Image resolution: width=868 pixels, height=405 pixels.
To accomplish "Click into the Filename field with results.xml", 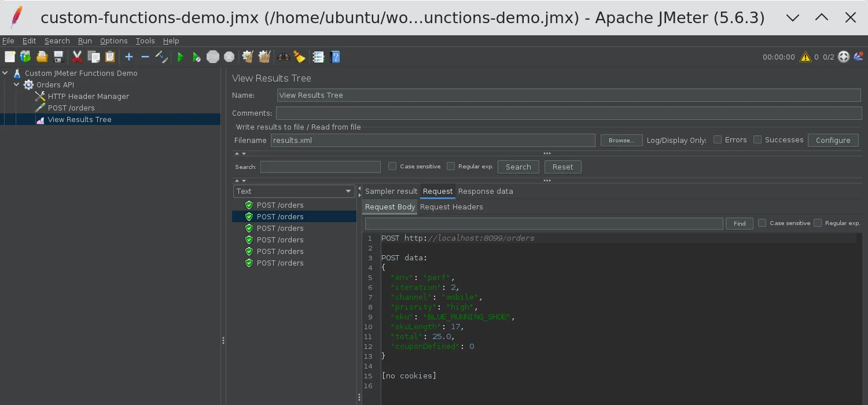I will click(433, 140).
